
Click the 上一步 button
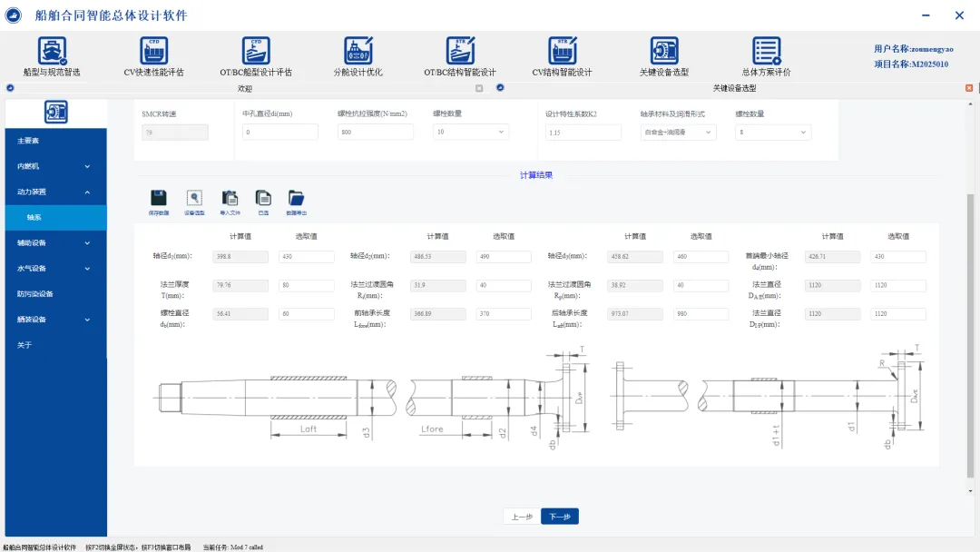(x=522, y=517)
